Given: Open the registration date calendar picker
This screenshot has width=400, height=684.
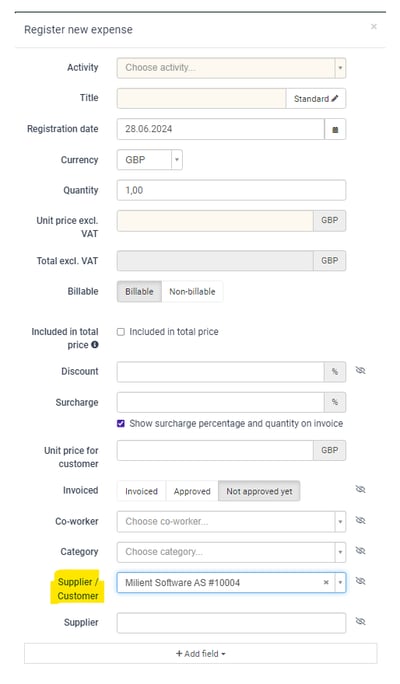Looking at the screenshot, I should coord(335,130).
